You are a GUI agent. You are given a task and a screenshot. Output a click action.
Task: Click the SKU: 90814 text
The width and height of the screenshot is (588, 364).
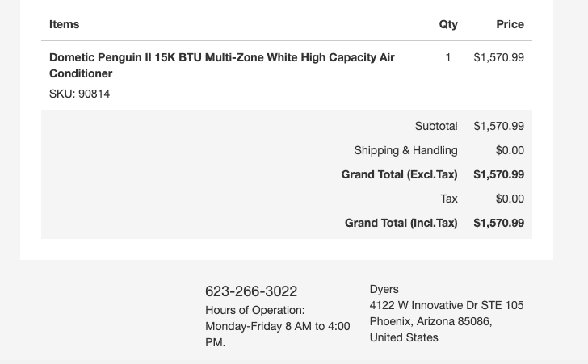[79, 94]
